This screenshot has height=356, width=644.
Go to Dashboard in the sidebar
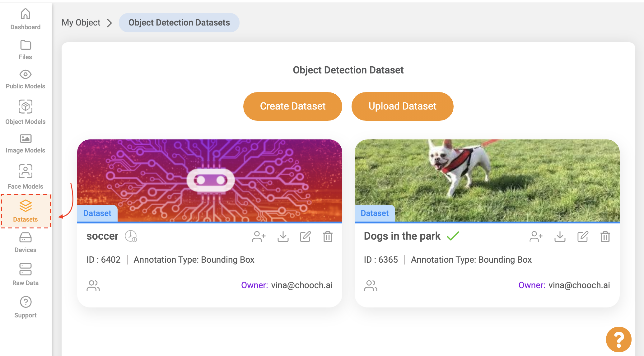pos(26,19)
